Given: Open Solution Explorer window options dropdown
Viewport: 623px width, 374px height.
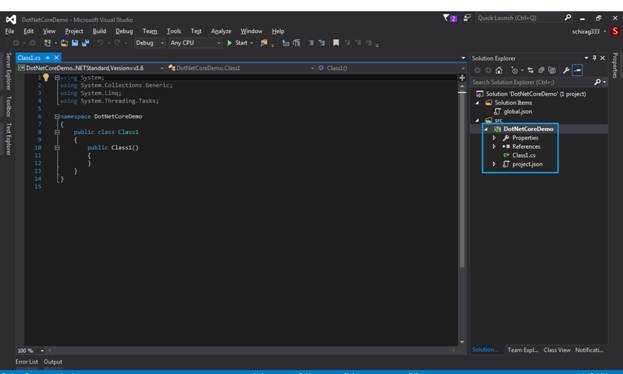Looking at the screenshot, I should [586, 58].
